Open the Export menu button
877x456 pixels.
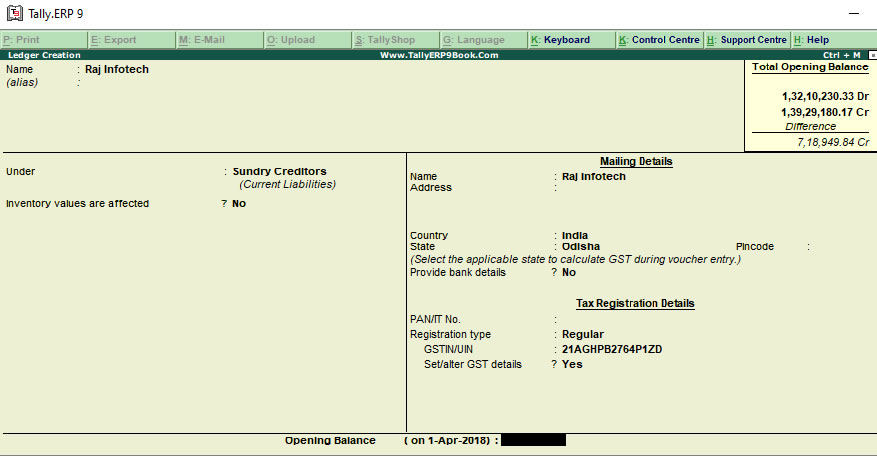click(131, 40)
